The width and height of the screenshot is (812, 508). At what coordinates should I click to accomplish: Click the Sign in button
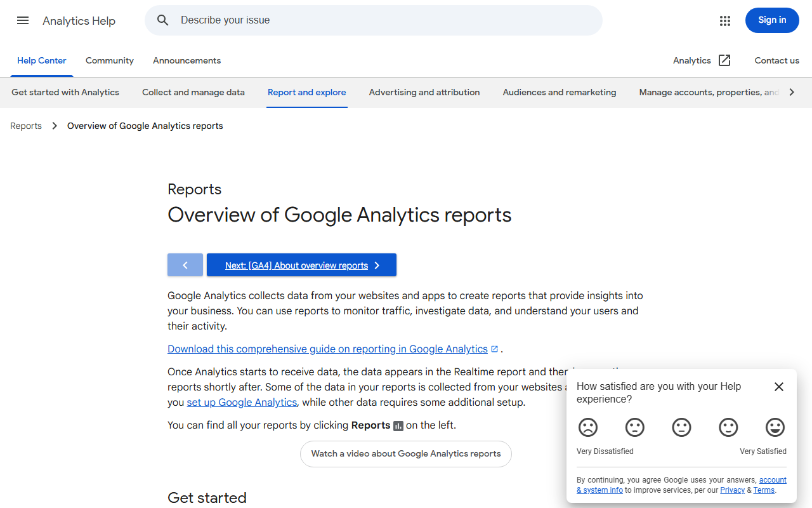(772, 20)
